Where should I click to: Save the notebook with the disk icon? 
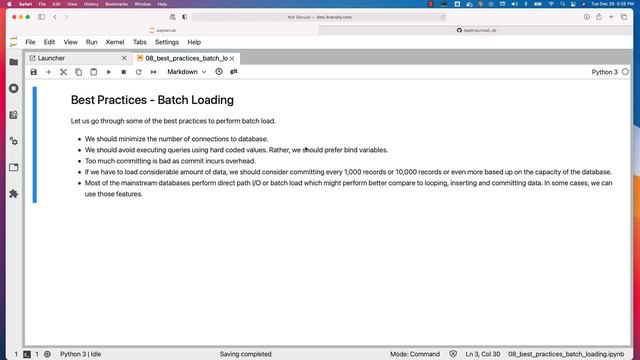[x=33, y=72]
